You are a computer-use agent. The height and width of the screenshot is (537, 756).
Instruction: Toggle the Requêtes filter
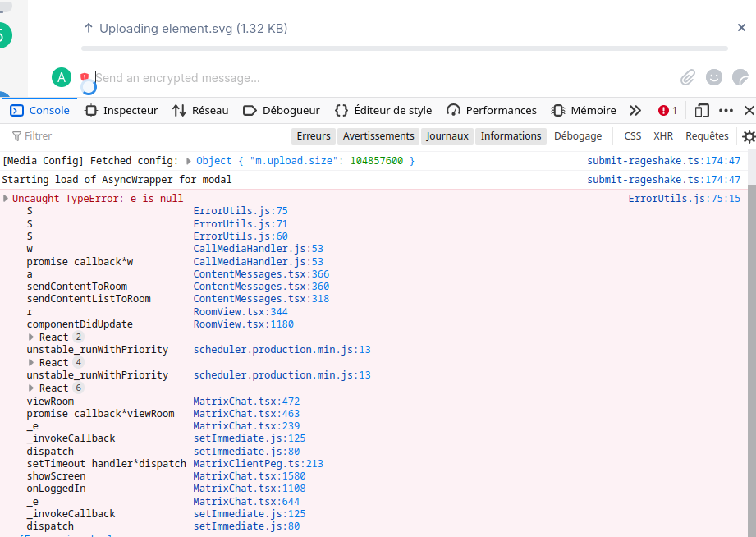(707, 136)
